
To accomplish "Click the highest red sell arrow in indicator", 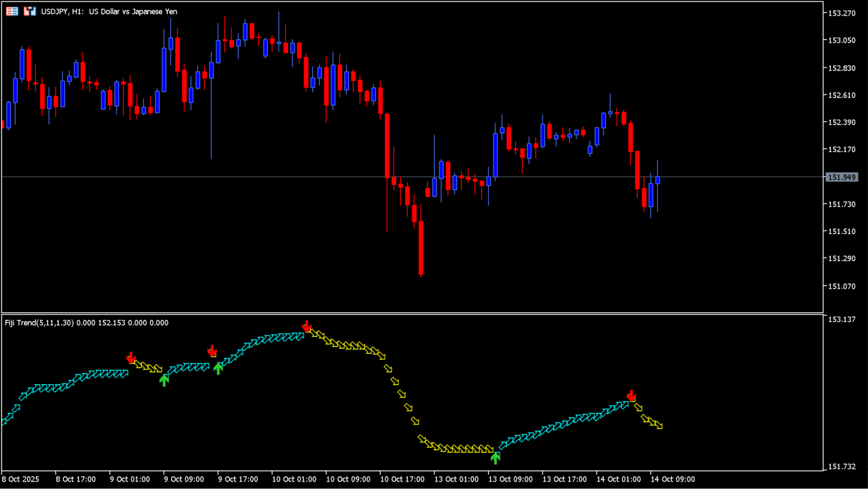I will pos(306,326).
